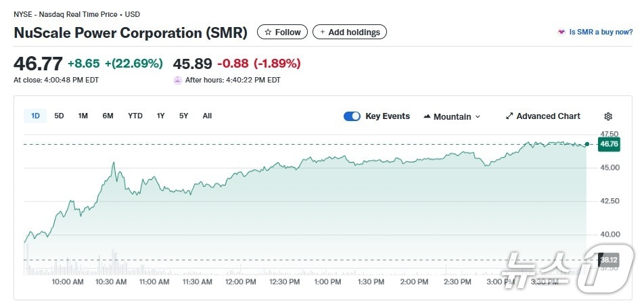The height and width of the screenshot is (303, 644).
Task: Toggle the Key Events switch off
Action: pyautogui.click(x=352, y=116)
